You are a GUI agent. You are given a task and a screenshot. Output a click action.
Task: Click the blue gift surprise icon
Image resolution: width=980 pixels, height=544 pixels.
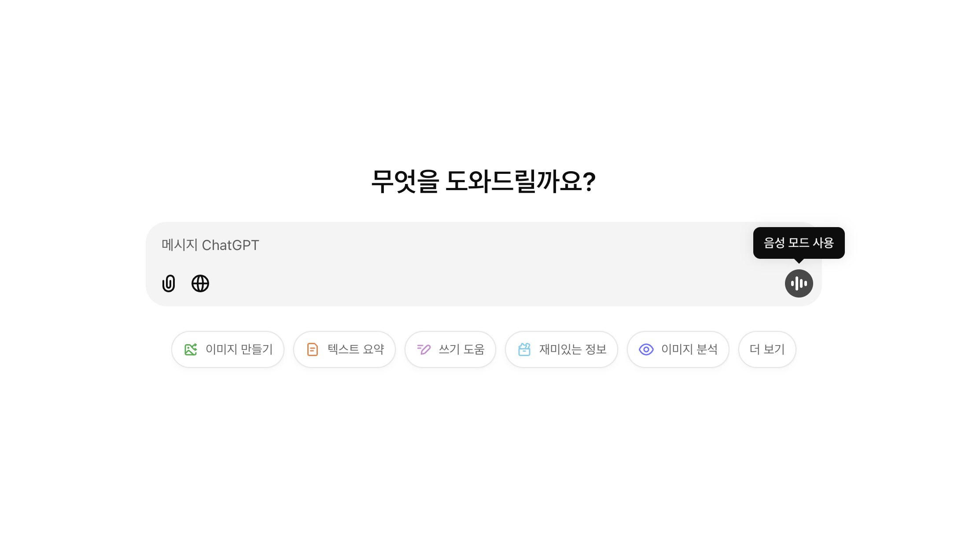(x=524, y=349)
